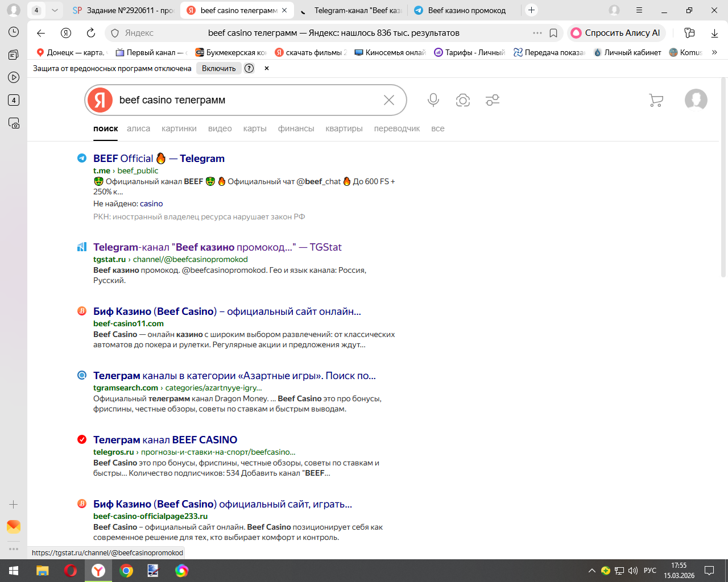
Task: Click the 'Включить' protection button
Action: click(x=219, y=68)
